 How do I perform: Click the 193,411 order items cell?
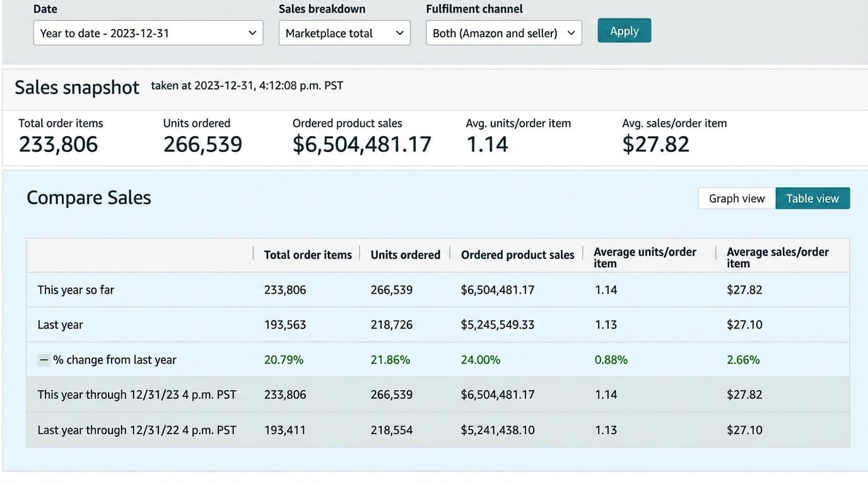(285, 430)
